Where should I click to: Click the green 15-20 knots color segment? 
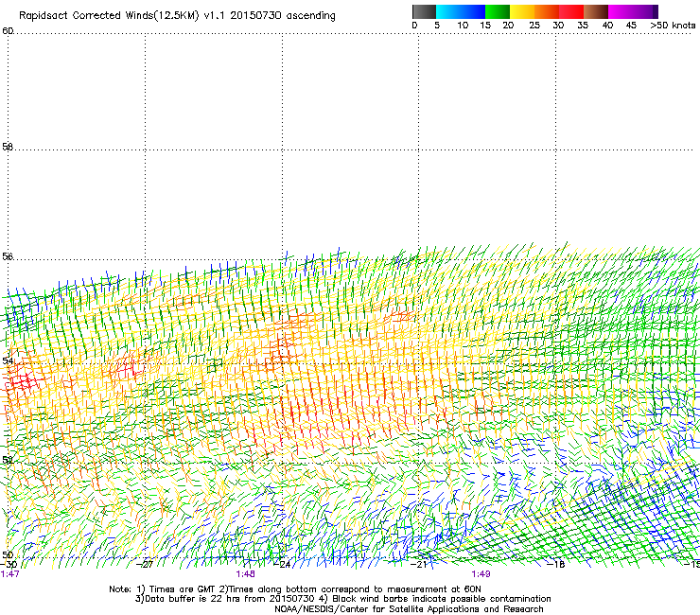point(498,11)
